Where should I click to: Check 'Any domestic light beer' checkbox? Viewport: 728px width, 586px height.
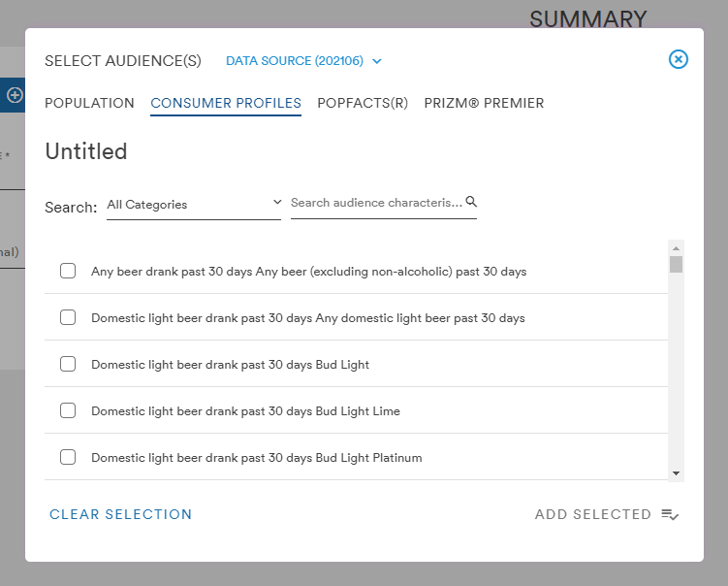[x=68, y=317]
